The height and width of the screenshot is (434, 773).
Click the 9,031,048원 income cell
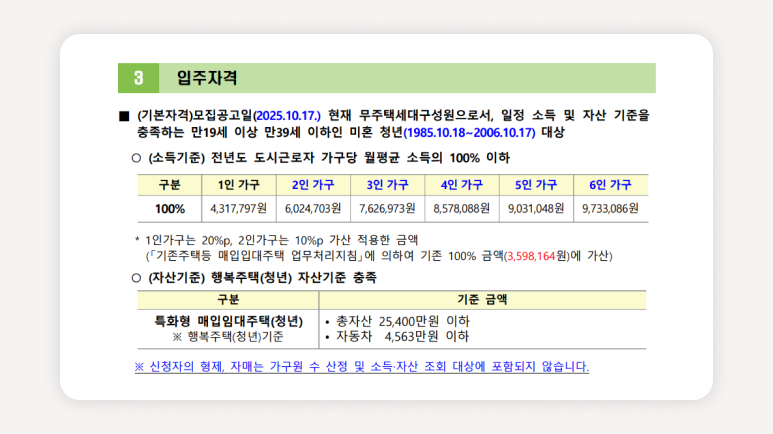point(536,209)
